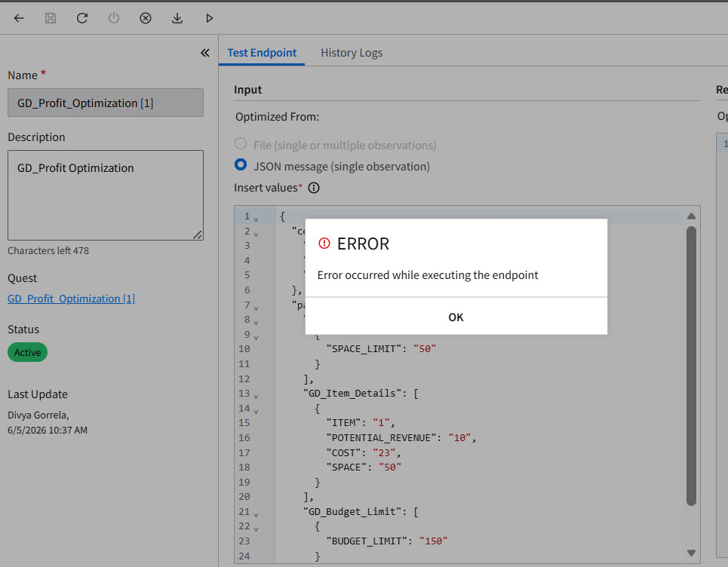Click the circled X cancel icon
The width and height of the screenshot is (728, 567).
click(146, 18)
